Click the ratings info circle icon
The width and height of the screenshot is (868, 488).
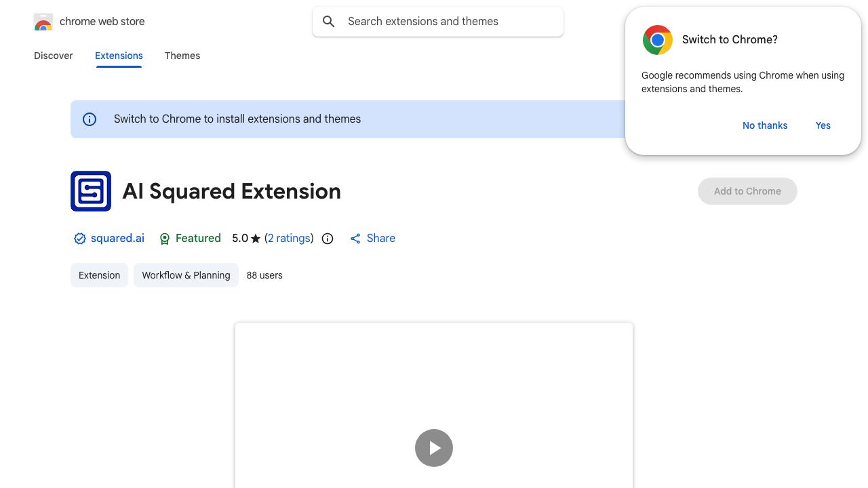point(328,239)
